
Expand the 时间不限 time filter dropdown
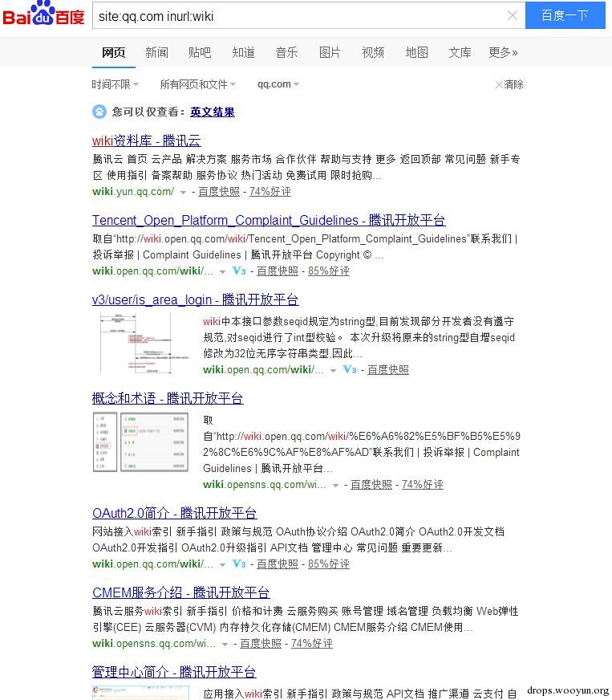click(x=115, y=84)
